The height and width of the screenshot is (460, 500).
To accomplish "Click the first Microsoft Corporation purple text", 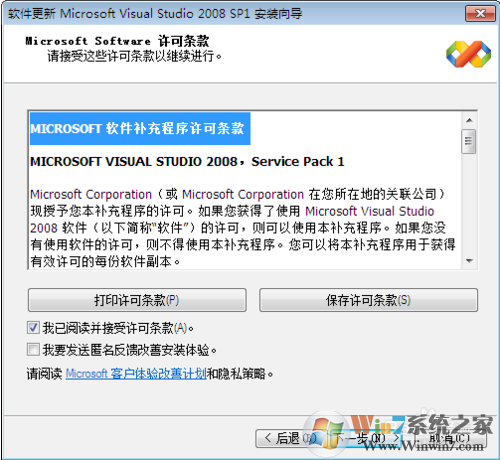I will (x=91, y=194).
